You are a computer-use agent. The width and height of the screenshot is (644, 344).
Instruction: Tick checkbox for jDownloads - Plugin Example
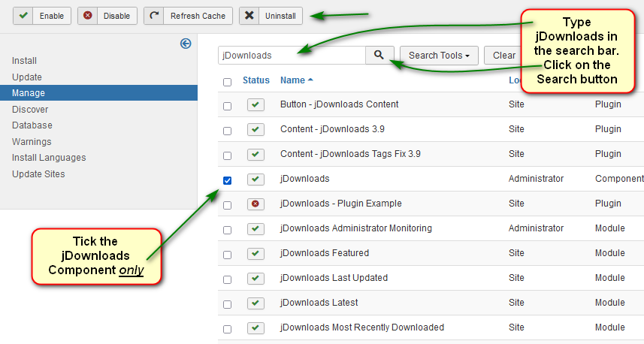[227, 205]
